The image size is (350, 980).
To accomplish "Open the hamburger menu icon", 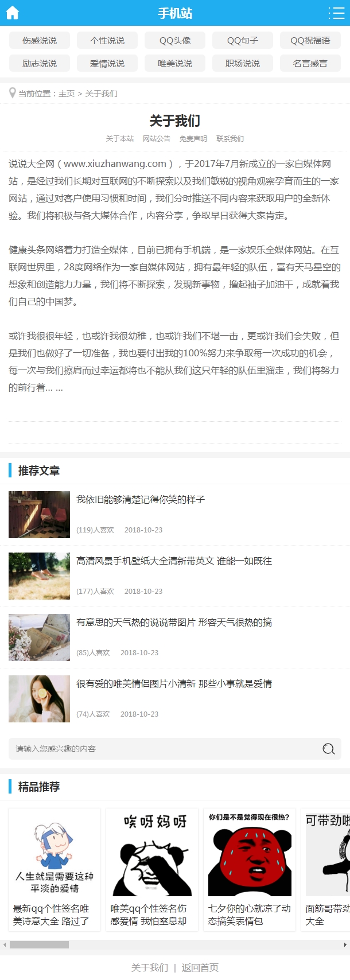I will (336, 13).
